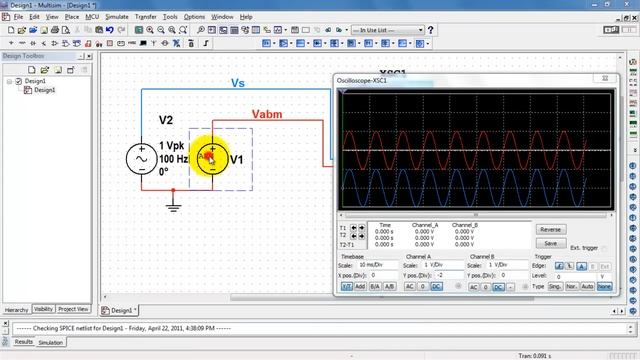Click the oscilloscope display horizontal scrollbar
Image resolution: width=640 pixels, height=360 pixels.
[476, 215]
